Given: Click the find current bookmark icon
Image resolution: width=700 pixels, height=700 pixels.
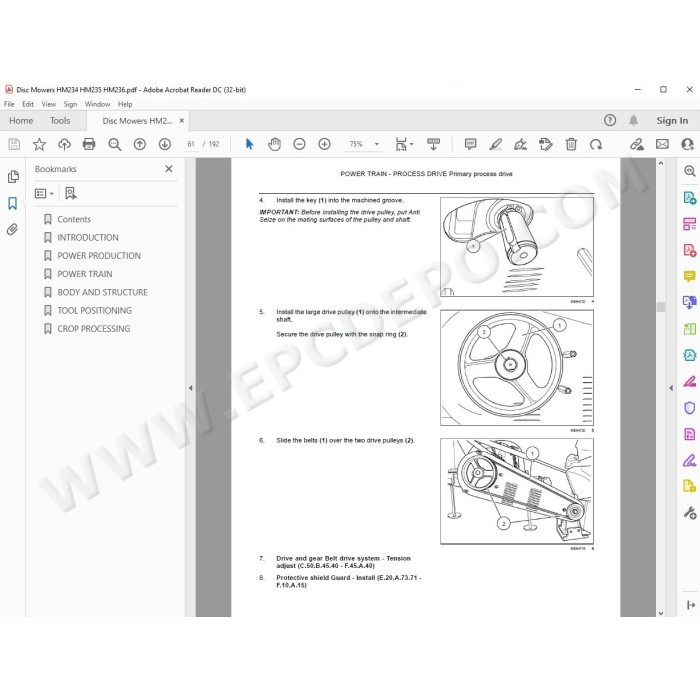Looking at the screenshot, I should [71, 193].
